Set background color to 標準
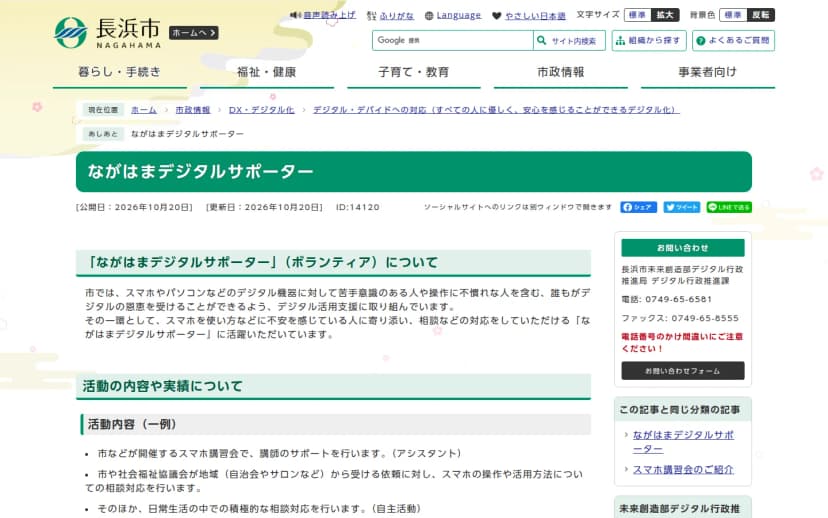 (x=733, y=15)
